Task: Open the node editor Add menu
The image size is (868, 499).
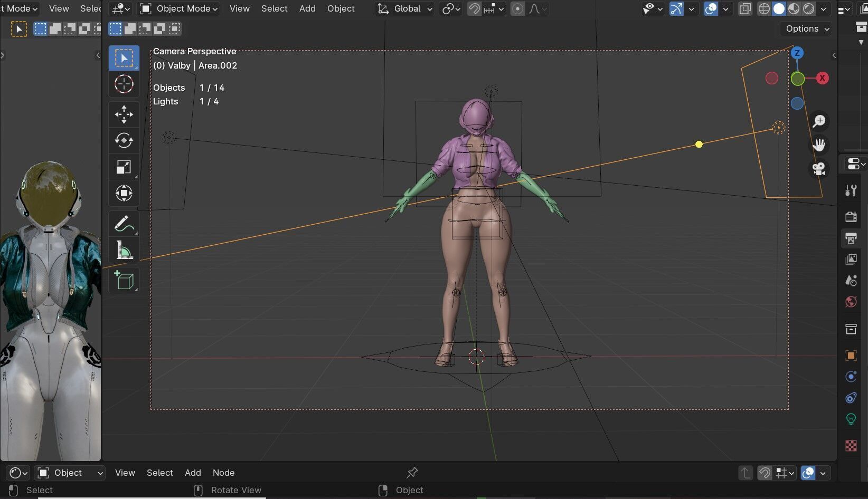Action: point(193,473)
